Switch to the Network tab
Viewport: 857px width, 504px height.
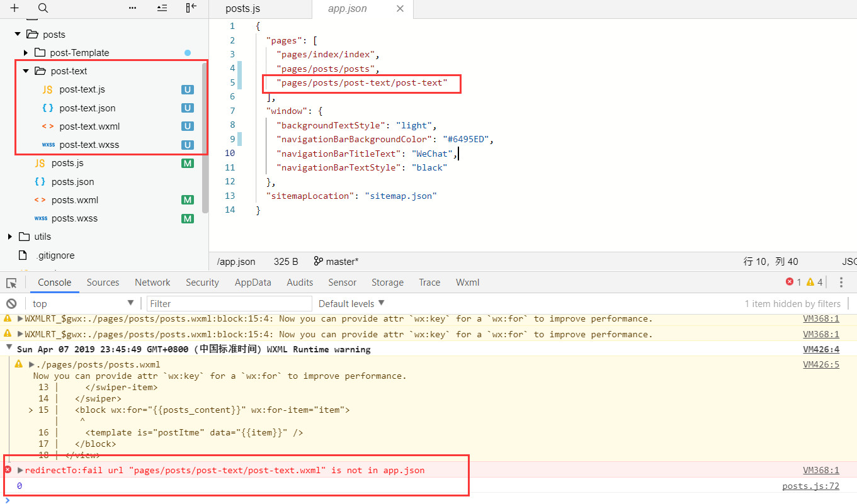click(152, 283)
